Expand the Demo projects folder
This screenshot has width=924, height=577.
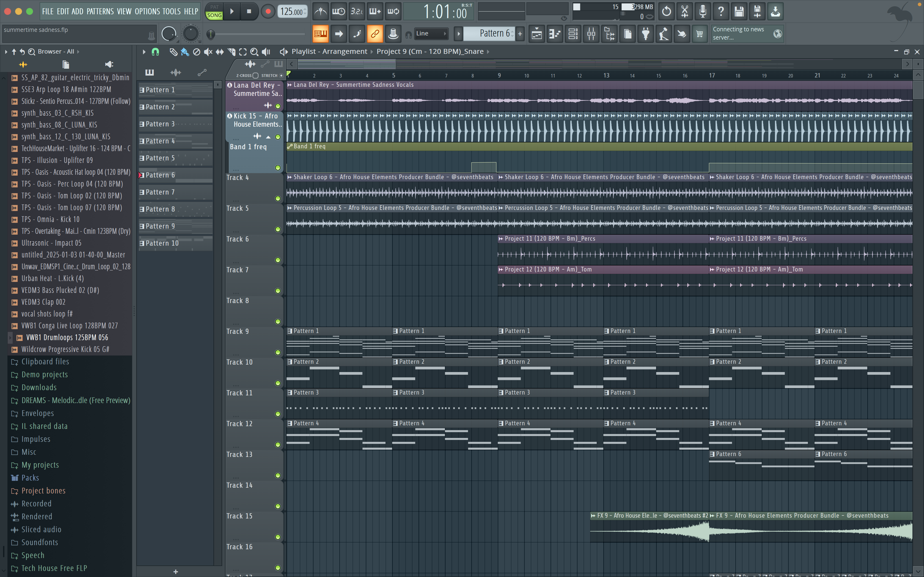[44, 374]
